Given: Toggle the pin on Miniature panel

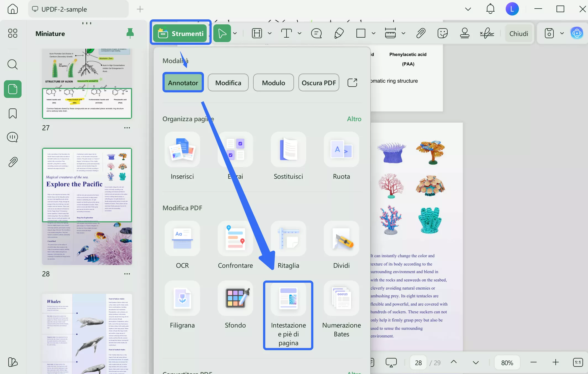Looking at the screenshot, I should point(130,33).
